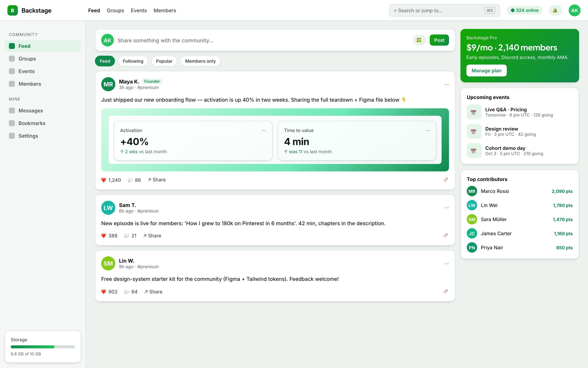588x368 pixels.
Task: Open the Cohort demo day calendar icon
Action: tap(474, 151)
